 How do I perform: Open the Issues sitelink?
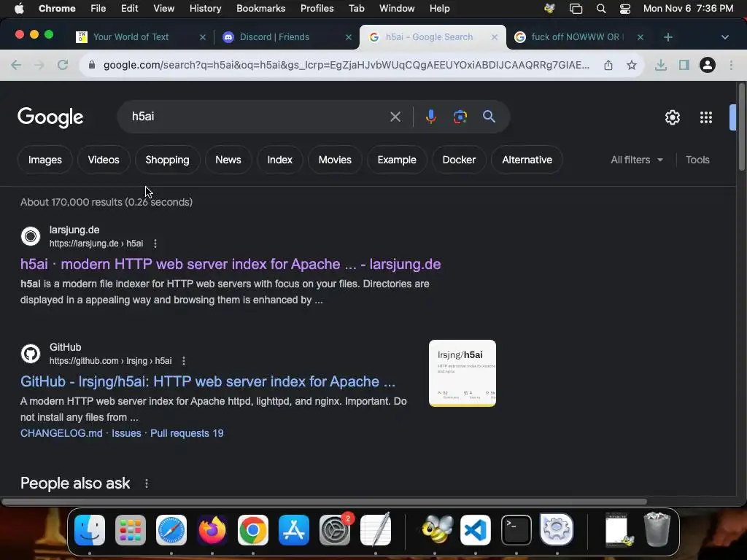tap(126, 433)
